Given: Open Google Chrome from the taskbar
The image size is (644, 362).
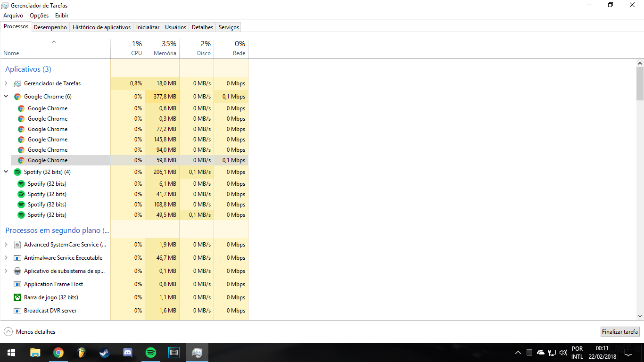Looking at the screenshot, I should coord(58,353).
